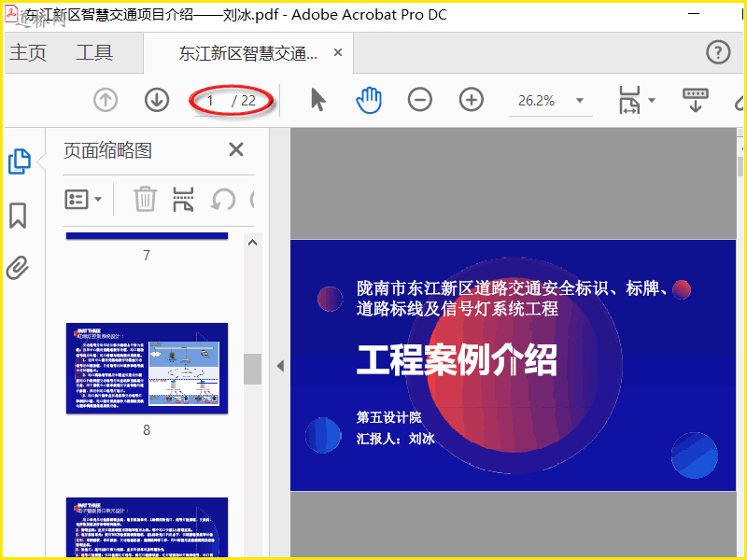Close the 东江新区智慧交通 document tab
The height and width of the screenshot is (560, 747).
(x=338, y=52)
